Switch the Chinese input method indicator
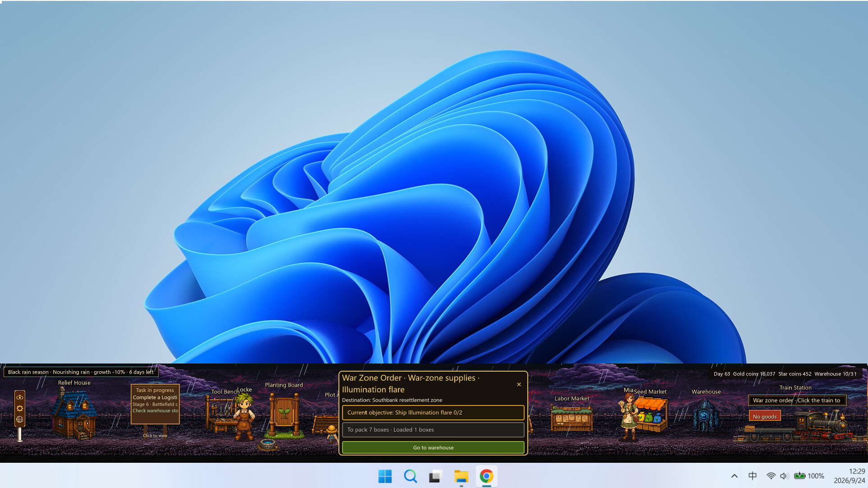Viewport: 868px width, 488px height. pos(752,476)
